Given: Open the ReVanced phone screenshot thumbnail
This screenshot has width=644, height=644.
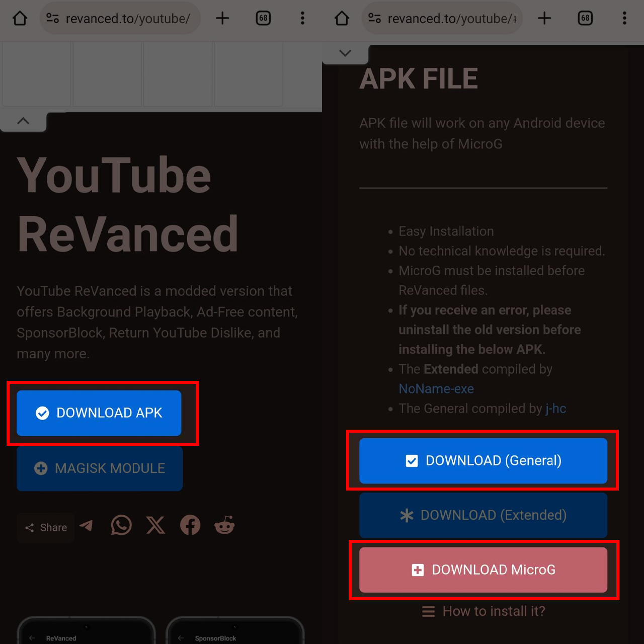Looking at the screenshot, I should pyautogui.click(x=86, y=630).
